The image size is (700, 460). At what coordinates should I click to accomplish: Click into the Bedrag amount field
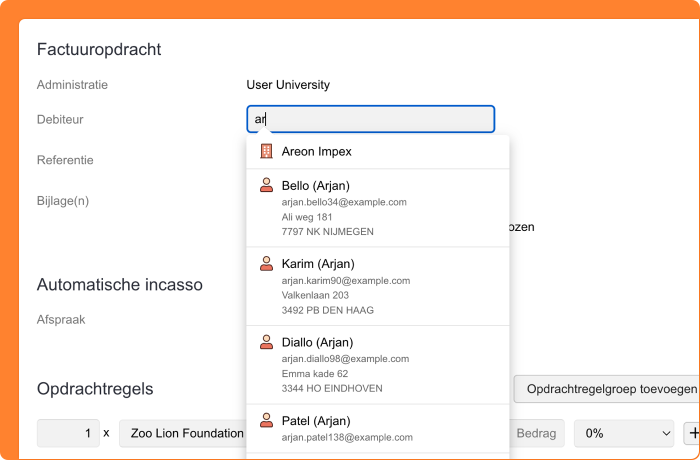click(538, 433)
